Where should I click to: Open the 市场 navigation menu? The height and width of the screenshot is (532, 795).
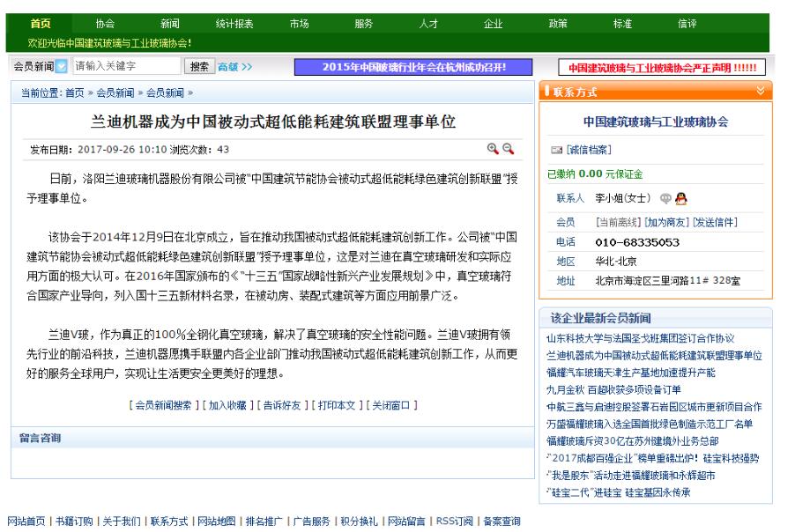299,23
